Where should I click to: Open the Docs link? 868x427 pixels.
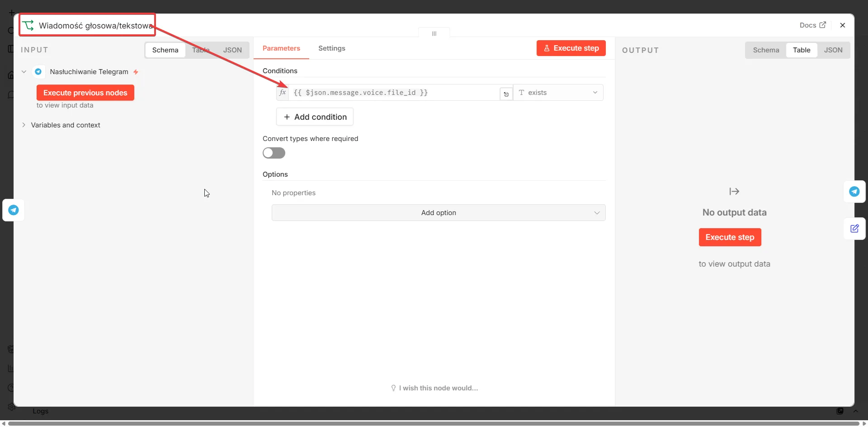(x=812, y=25)
